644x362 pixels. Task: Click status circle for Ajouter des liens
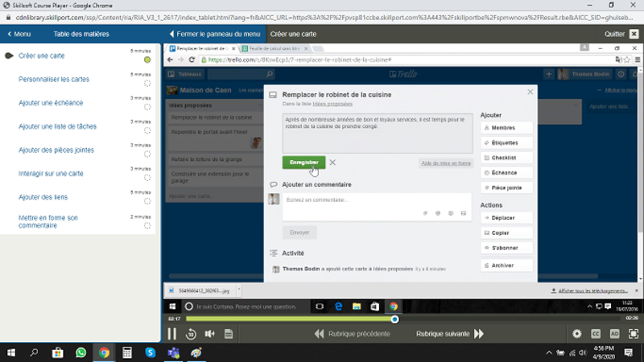[147, 202]
